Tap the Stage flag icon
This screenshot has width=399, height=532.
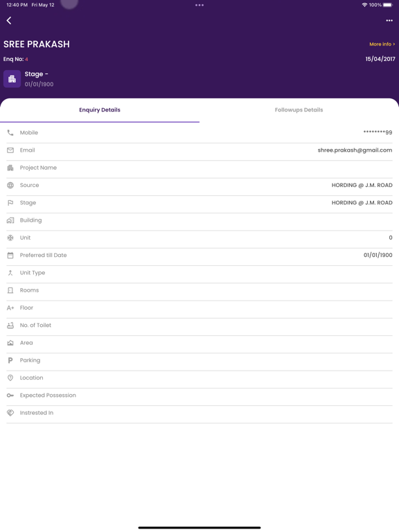click(10, 203)
